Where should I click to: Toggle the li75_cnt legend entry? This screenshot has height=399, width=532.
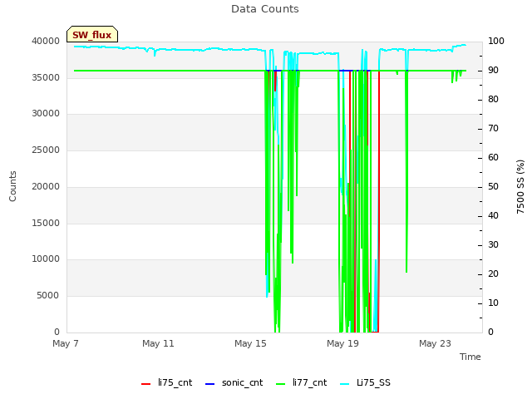click(166, 382)
